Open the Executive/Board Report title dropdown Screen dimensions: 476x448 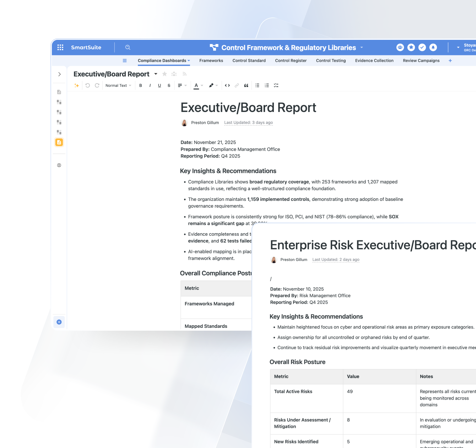pos(156,74)
